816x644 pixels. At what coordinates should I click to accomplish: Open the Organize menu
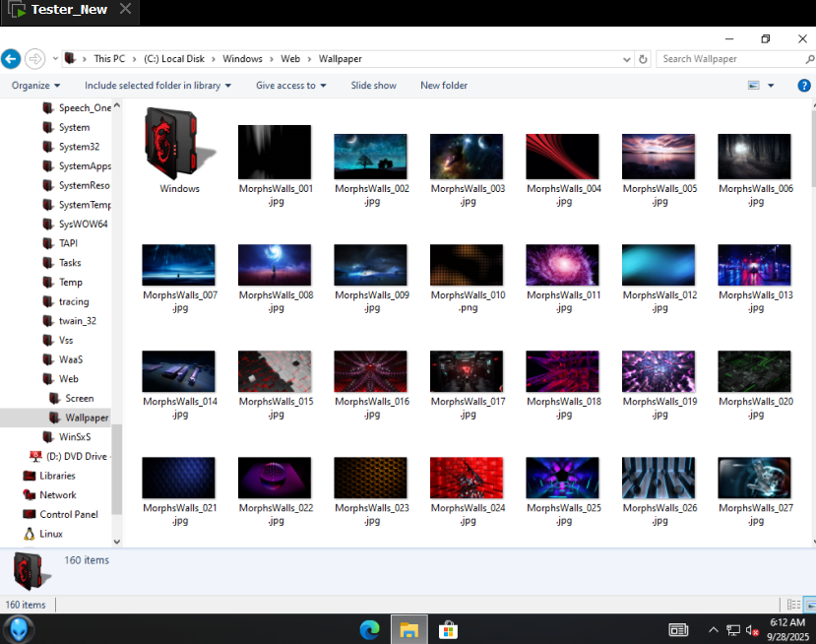[35, 86]
